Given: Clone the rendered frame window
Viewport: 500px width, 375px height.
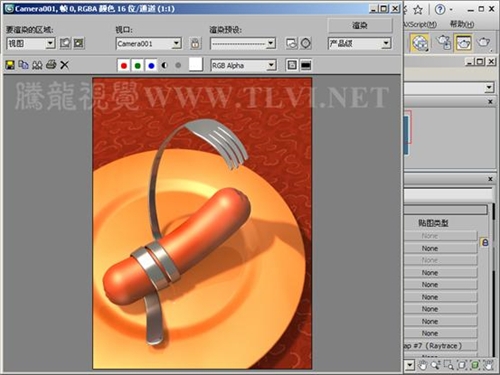Looking at the screenshot, I should click(x=37, y=65).
